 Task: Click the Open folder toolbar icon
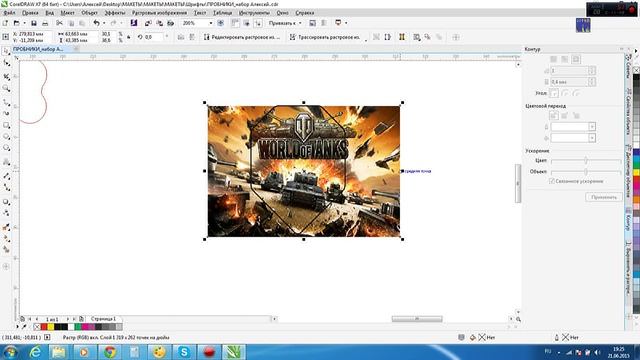coord(16,23)
